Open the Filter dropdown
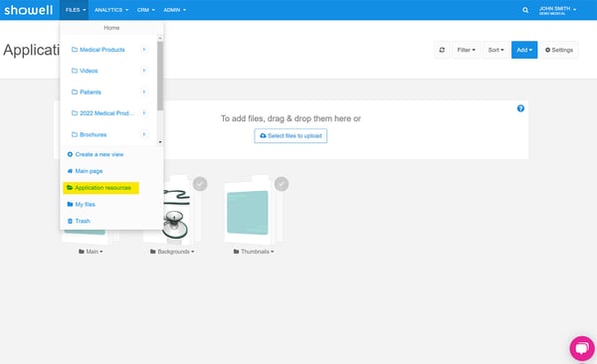Viewport: 597px width, 364px height. coord(466,50)
